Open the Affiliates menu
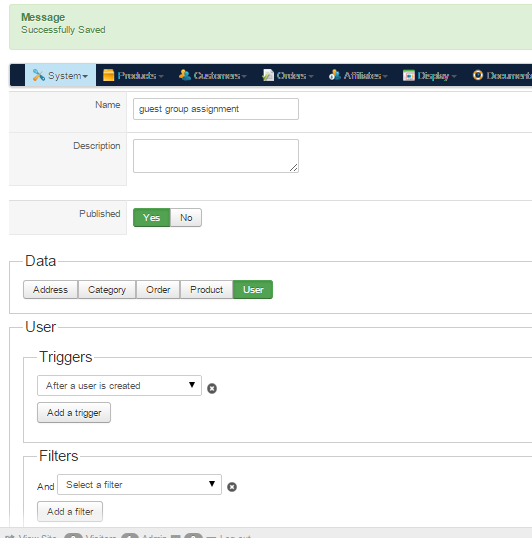The height and width of the screenshot is (538, 532). [x=358, y=75]
